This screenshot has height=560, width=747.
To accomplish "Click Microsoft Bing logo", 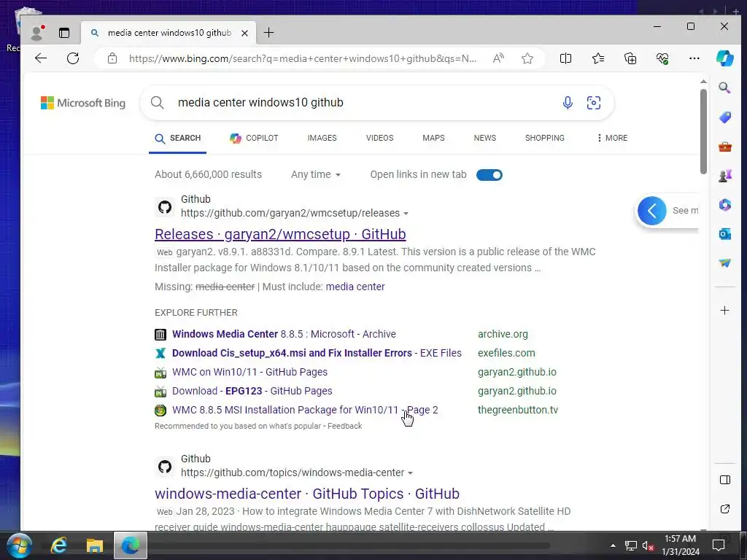I will point(83,103).
